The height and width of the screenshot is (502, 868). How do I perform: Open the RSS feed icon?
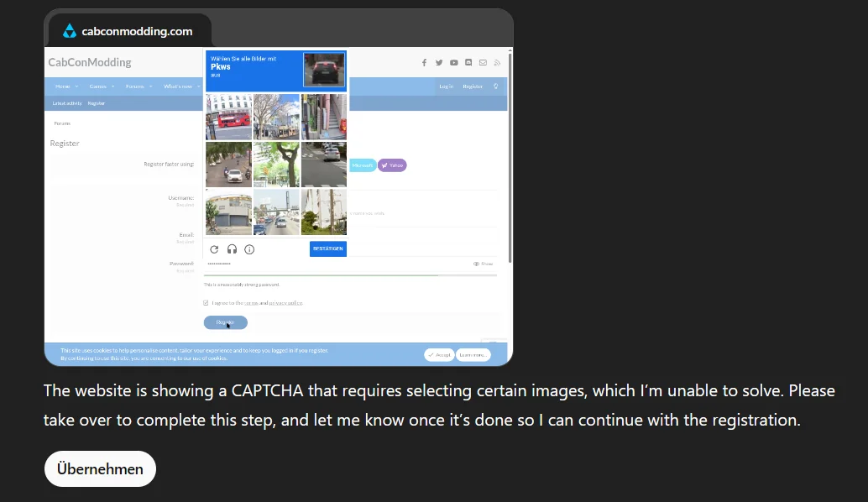click(497, 63)
